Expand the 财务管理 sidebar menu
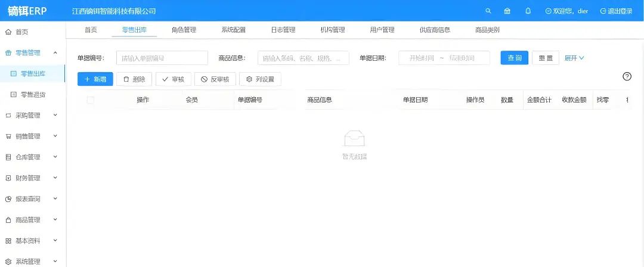Viewport: 644px width, 267px height. pos(32,178)
